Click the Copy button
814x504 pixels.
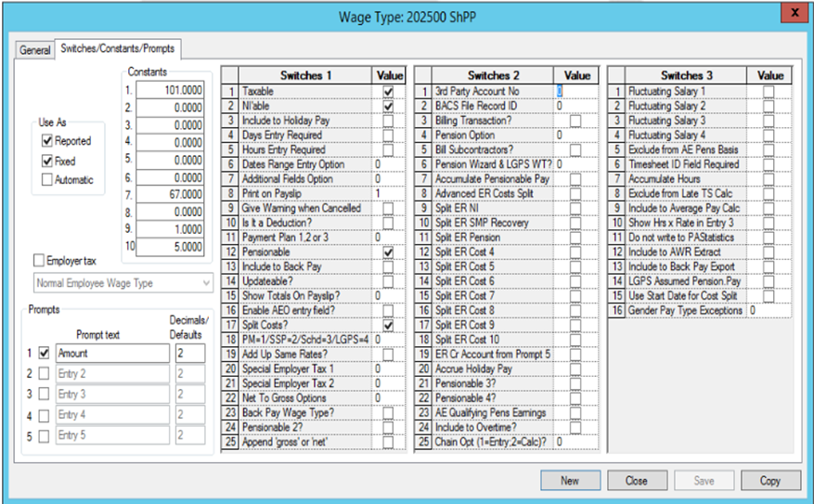(x=770, y=481)
